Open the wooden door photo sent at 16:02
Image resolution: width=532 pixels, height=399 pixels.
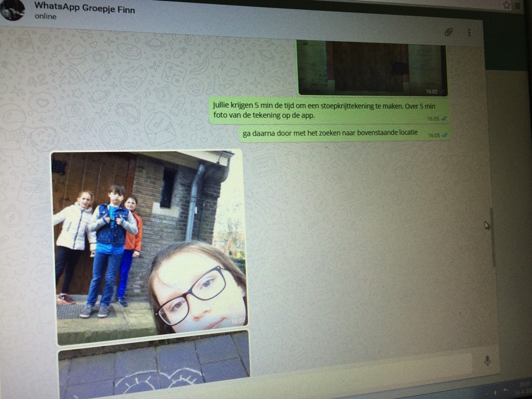point(372,68)
